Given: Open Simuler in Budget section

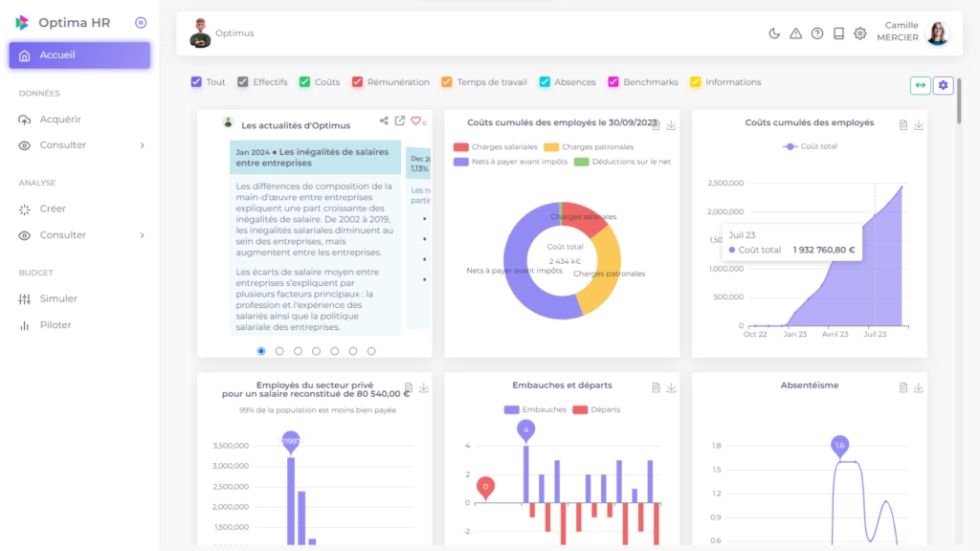Looking at the screenshot, I should [58, 298].
